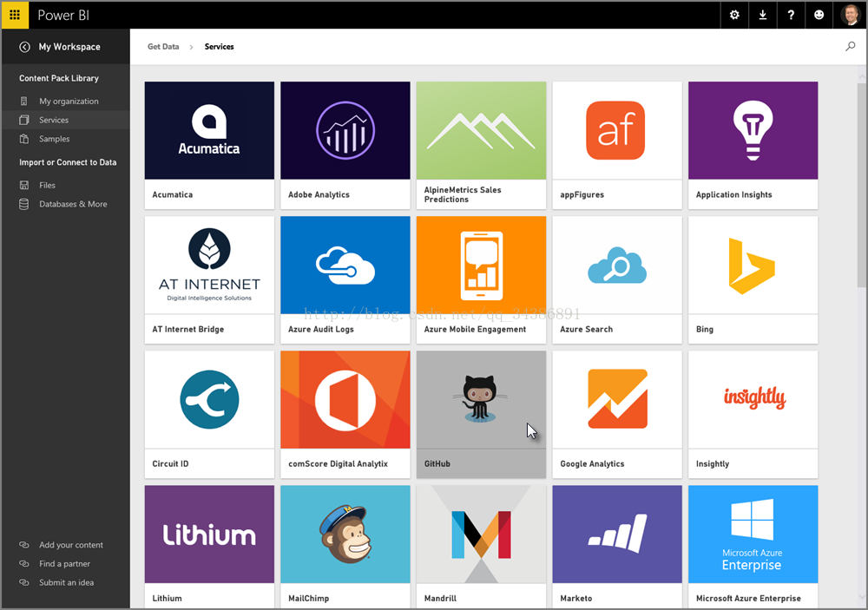Choose the Azure Audit Logs cloud logo
Viewport: 868px width, 610px height.
[x=345, y=266]
